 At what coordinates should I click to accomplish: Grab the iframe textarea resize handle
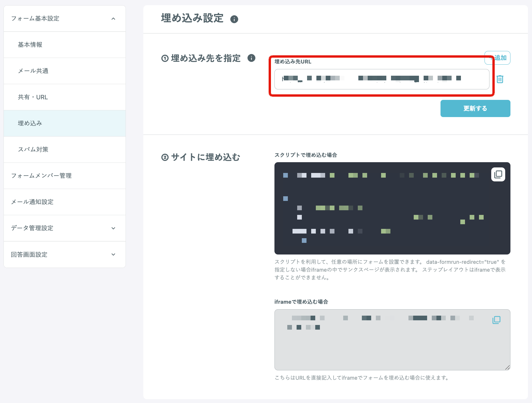click(508, 367)
